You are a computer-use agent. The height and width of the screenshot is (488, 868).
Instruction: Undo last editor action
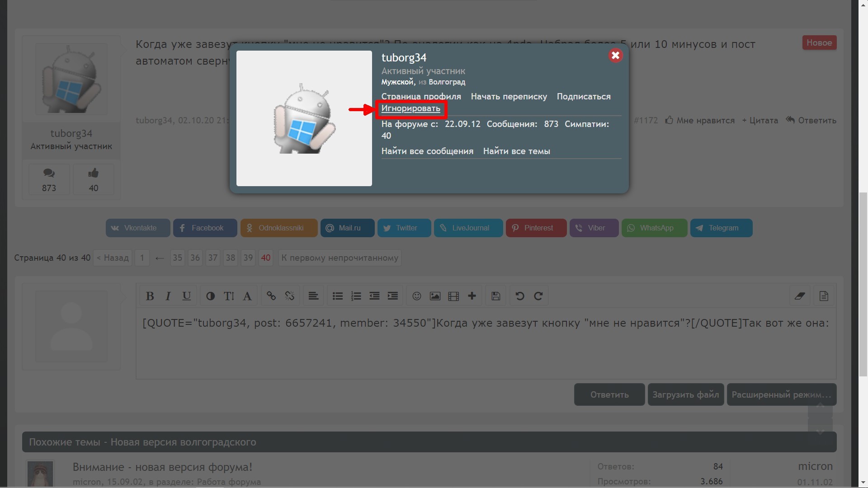pyautogui.click(x=520, y=296)
